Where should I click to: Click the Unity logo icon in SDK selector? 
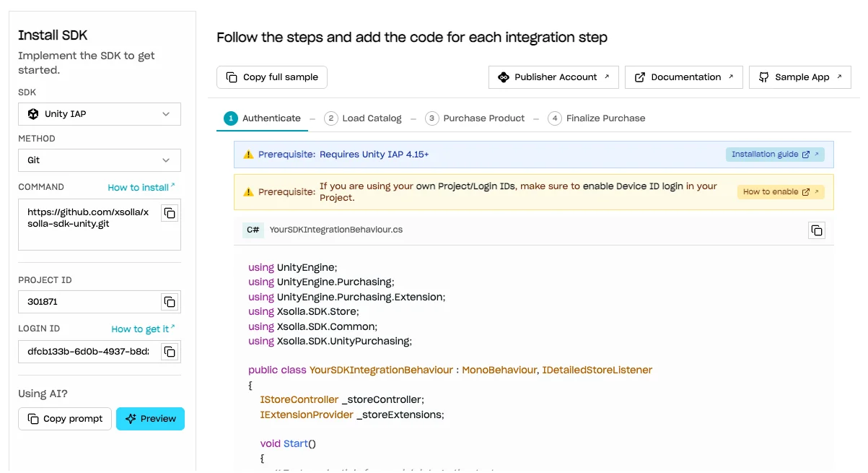coord(33,114)
